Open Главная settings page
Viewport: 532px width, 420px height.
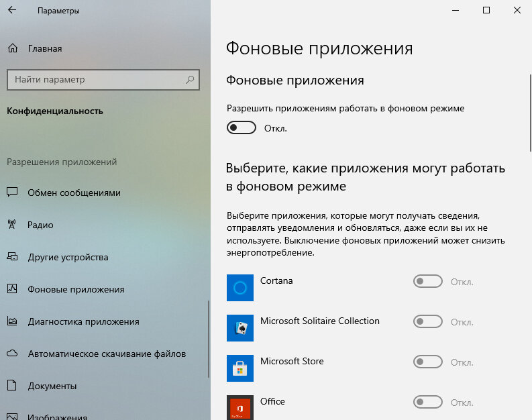tap(45, 48)
